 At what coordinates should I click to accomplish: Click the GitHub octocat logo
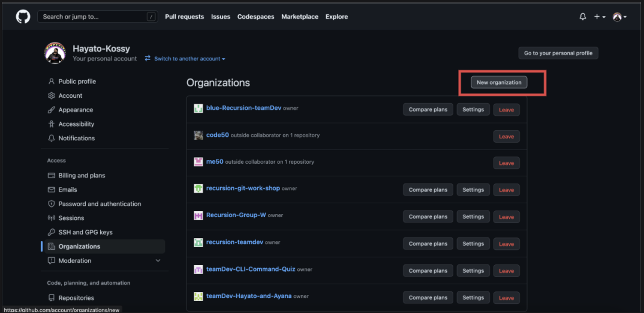pos(23,16)
